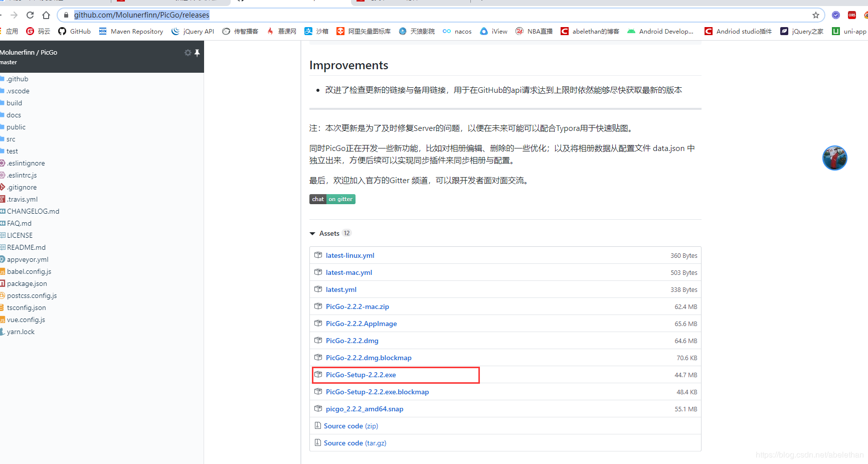The image size is (868, 464).
Task: Collapse the Assets section triangle
Action: [x=312, y=233]
